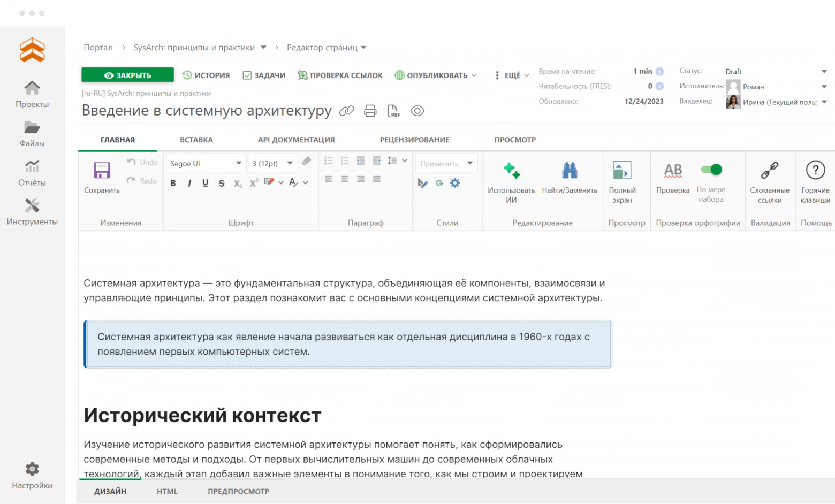This screenshot has height=504, width=835.
Task: Toggle strikethrough formatting
Action: point(221,182)
